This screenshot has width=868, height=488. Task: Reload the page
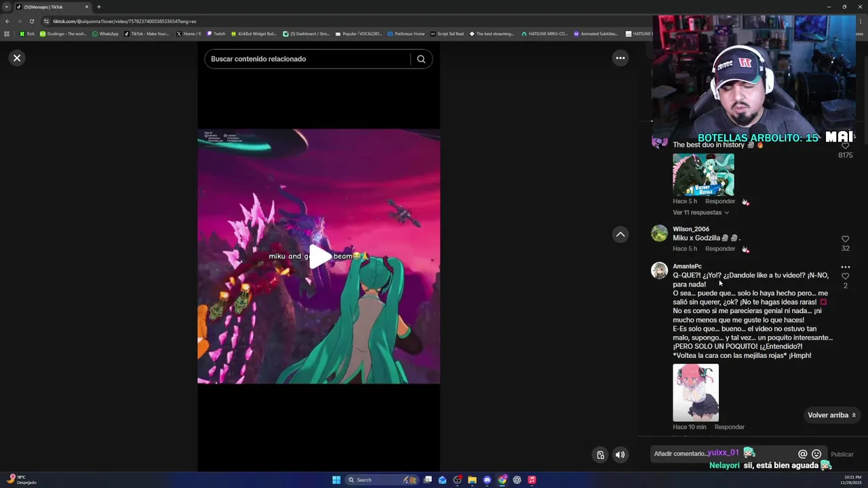31,21
